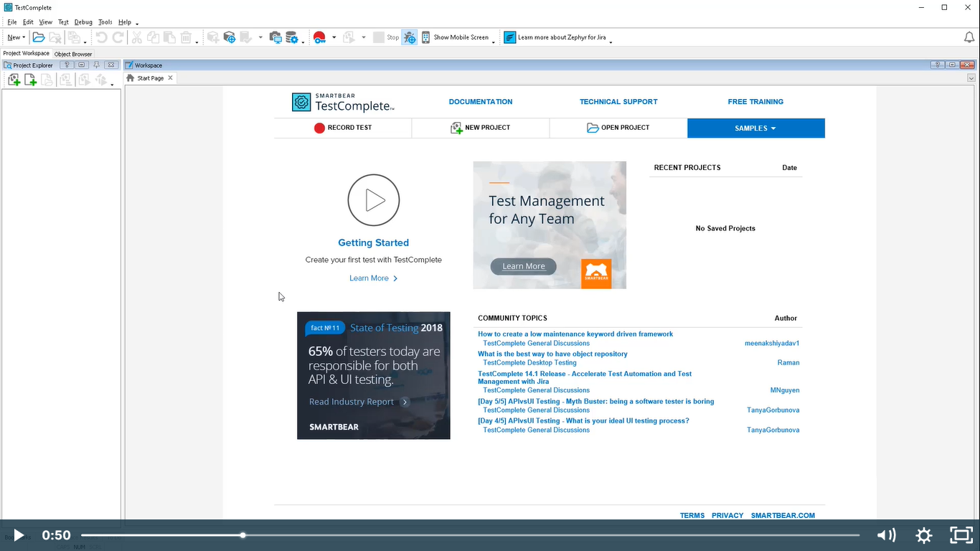Click the Open folder toolbar icon

[39, 37]
